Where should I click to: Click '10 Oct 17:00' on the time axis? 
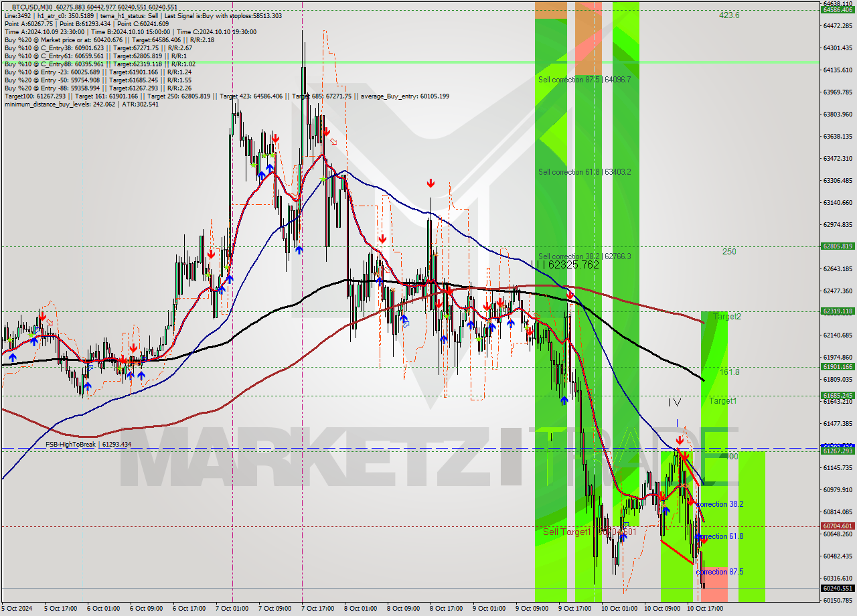[704, 609]
